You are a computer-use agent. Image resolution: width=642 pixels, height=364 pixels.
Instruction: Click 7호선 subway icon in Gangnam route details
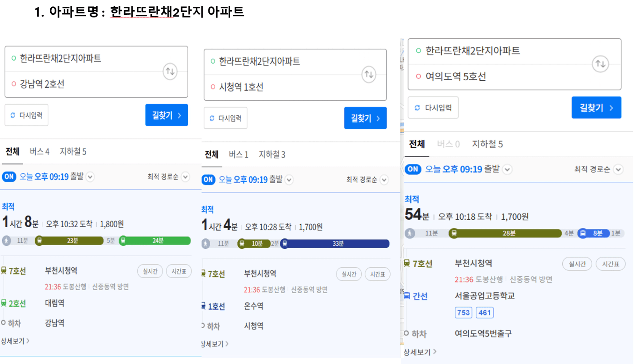[4, 271]
